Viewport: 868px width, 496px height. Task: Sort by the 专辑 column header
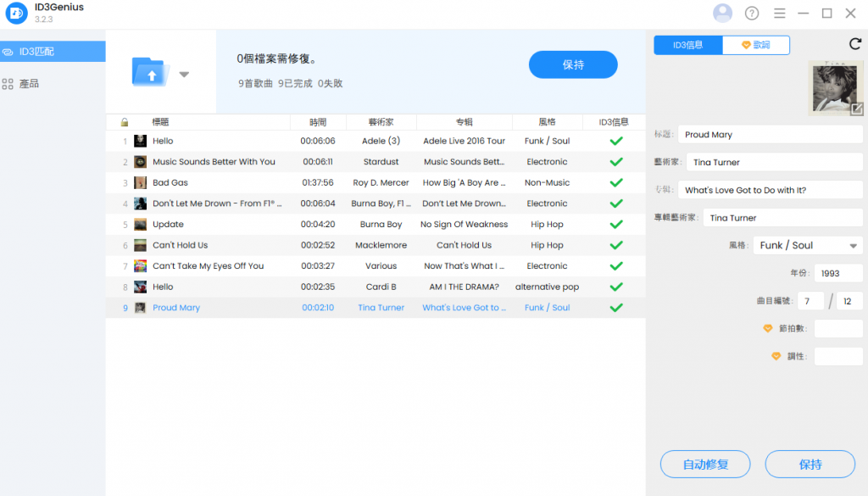464,122
